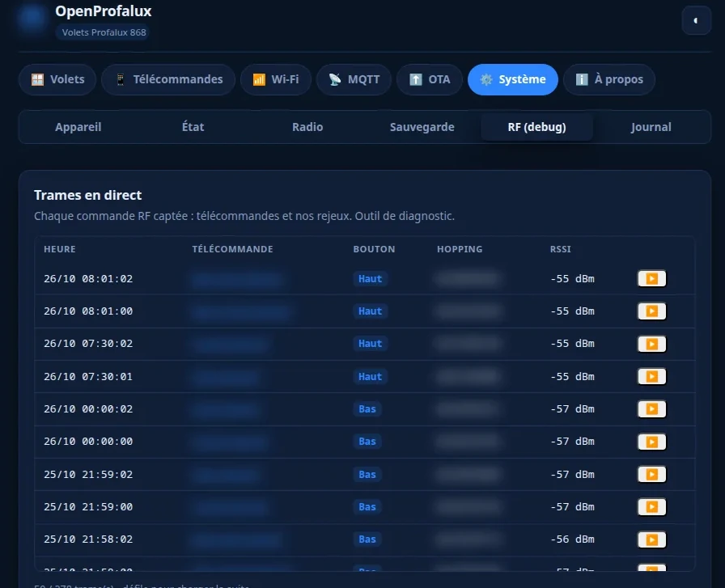Open the MQTT configuration
725x588 pixels.
coord(354,79)
